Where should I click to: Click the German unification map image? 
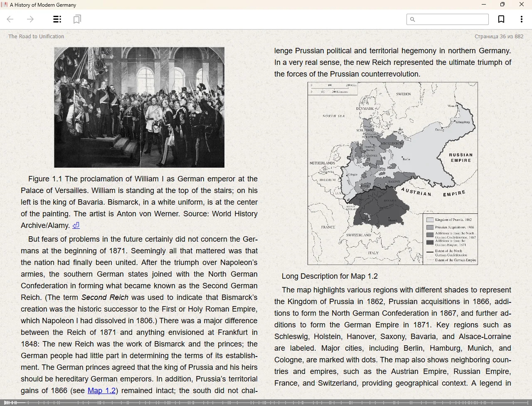click(392, 173)
